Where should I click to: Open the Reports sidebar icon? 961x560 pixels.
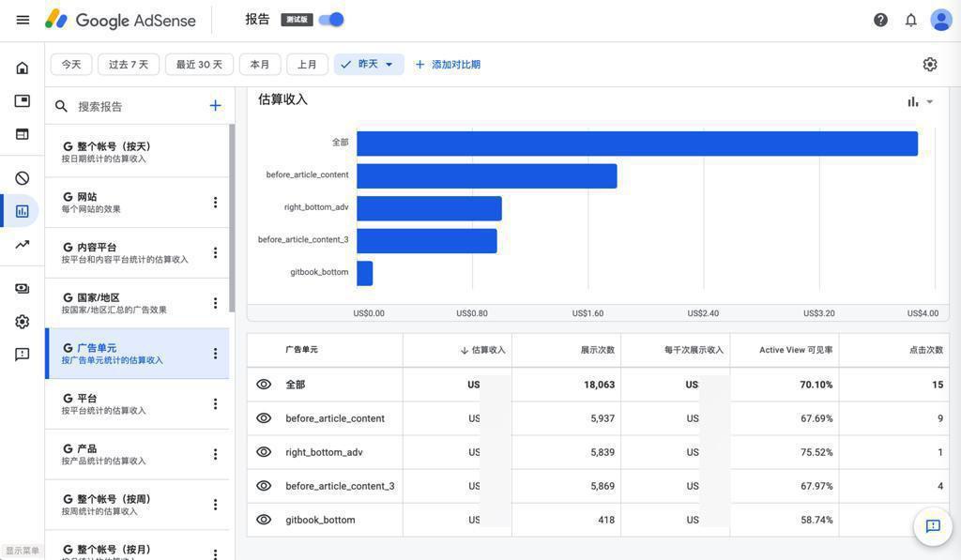tap(23, 211)
